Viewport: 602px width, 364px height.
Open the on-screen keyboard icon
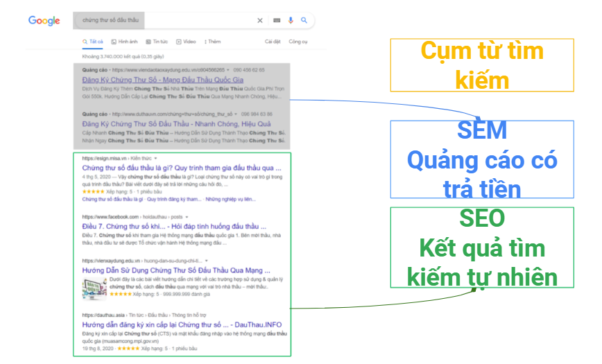pos(277,20)
